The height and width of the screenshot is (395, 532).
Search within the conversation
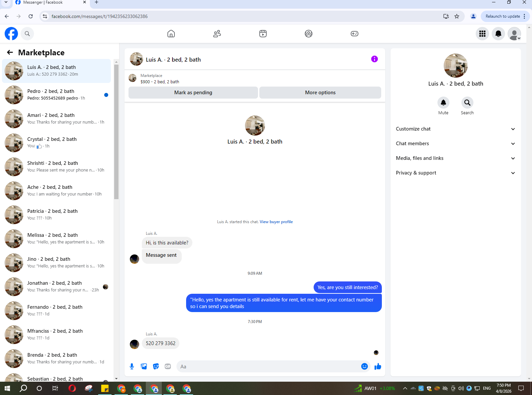click(x=467, y=103)
